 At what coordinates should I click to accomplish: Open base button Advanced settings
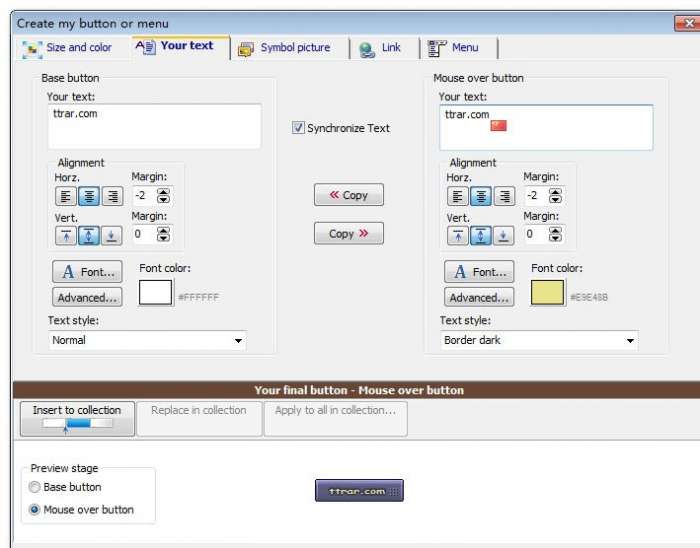87,297
